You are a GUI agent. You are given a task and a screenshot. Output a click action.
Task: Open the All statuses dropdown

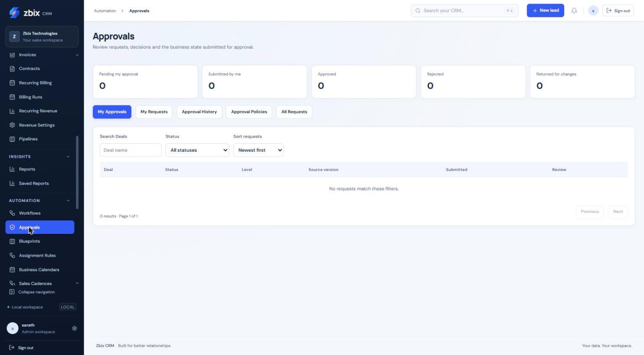click(197, 150)
